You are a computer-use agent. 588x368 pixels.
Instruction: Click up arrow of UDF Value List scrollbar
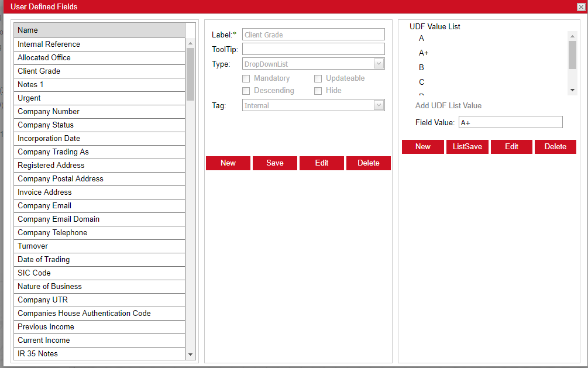point(572,36)
